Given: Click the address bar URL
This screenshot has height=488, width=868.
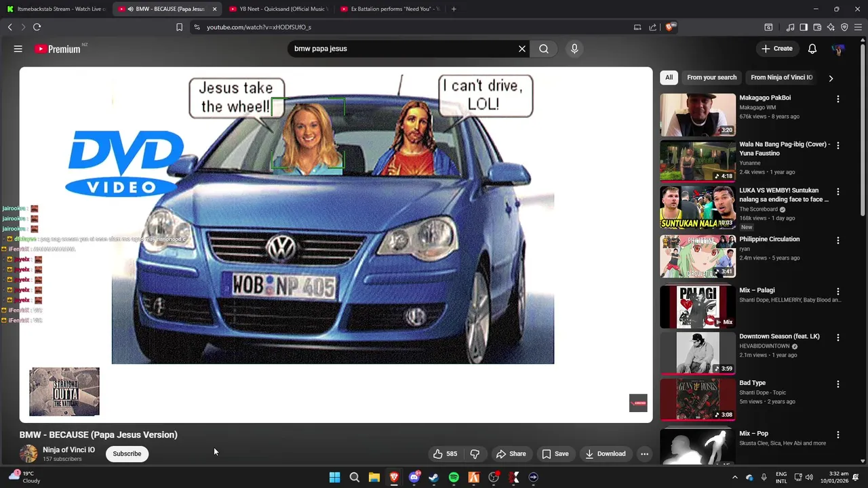Looking at the screenshot, I should pos(259,27).
